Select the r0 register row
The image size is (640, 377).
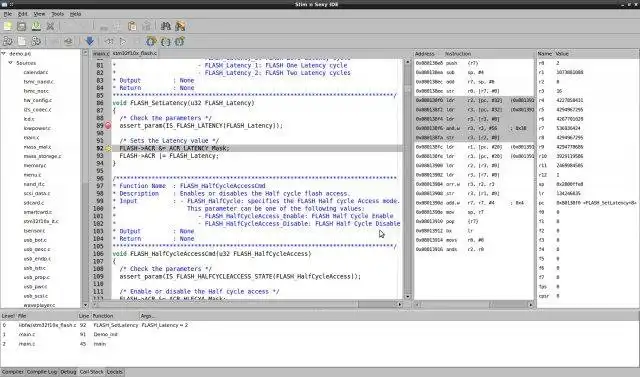point(588,63)
